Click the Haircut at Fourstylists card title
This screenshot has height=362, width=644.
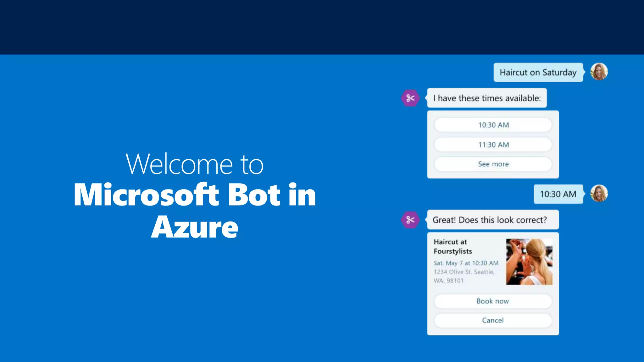pyautogui.click(x=452, y=246)
